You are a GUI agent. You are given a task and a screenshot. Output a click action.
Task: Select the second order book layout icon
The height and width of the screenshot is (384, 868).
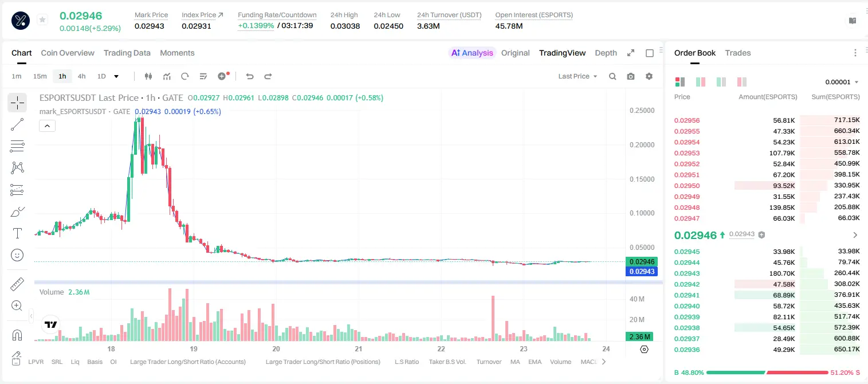point(700,82)
